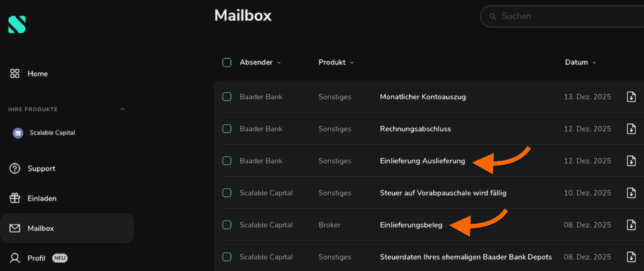Open the Einlieferung Auslieferung message
Image resolution: width=644 pixels, height=271 pixels.
pos(422,161)
